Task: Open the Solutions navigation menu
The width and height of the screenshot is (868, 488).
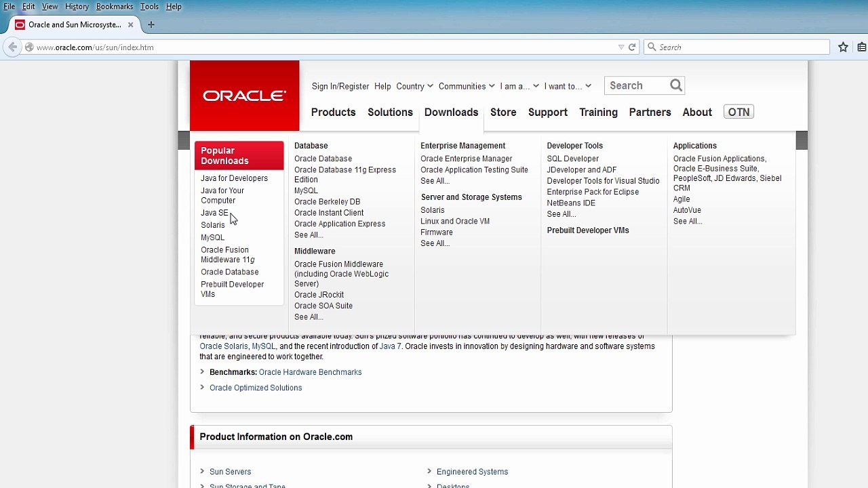Action: point(390,113)
